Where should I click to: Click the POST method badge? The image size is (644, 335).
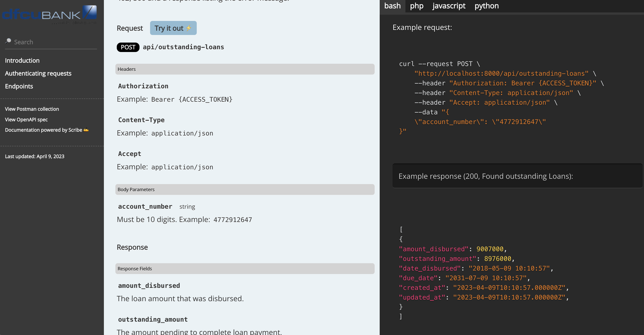(x=128, y=47)
